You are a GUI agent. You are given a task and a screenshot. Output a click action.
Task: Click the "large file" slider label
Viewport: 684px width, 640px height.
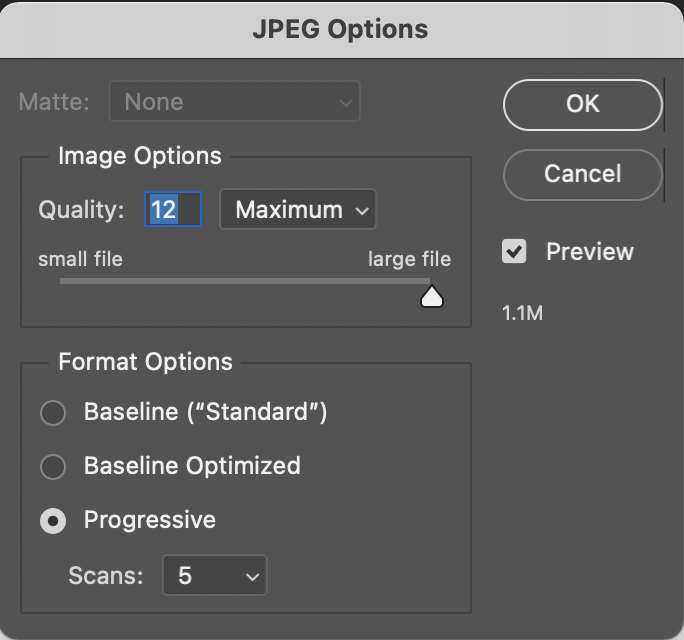pos(409,259)
